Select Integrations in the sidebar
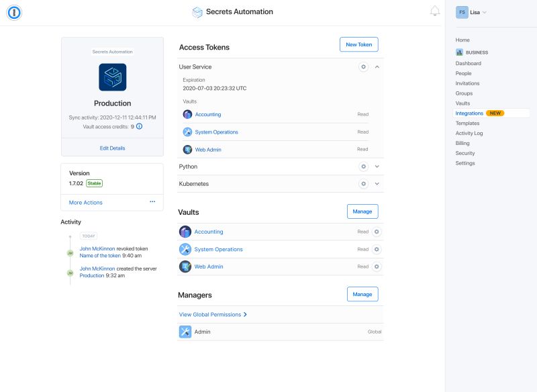Screen dimensions: 537x392 pos(469,113)
